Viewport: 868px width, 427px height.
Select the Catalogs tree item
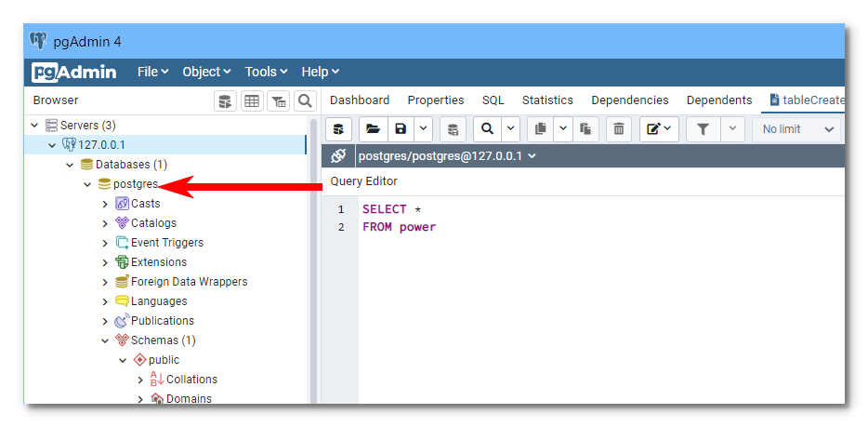pyautogui.click(x=154, y=223)
